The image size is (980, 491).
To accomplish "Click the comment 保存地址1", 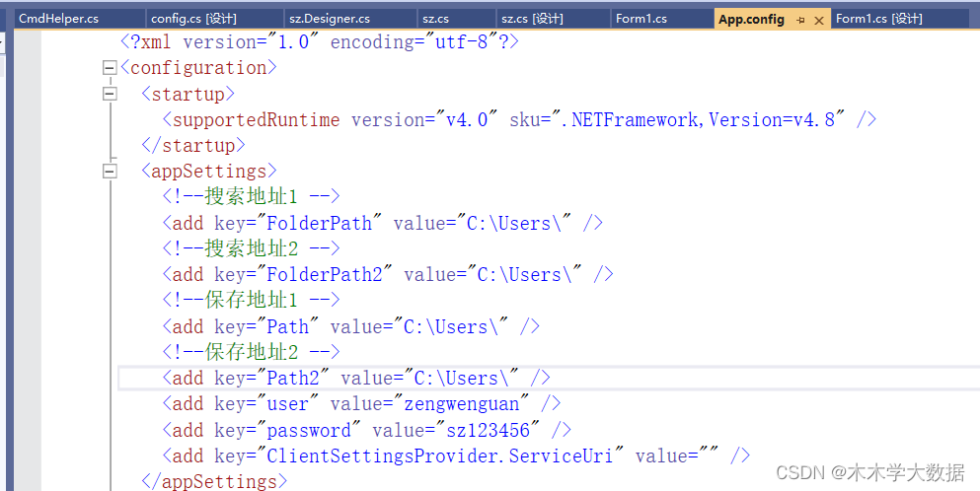I will [x=252, y=300].
